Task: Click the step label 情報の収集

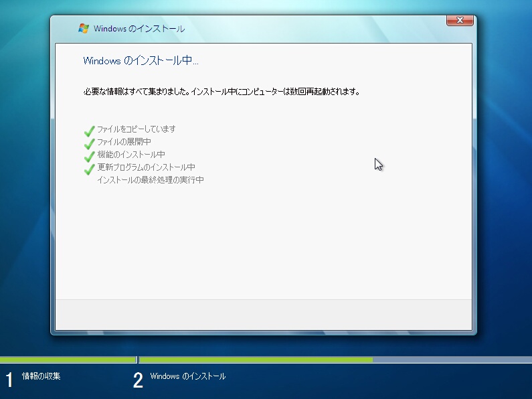Action: [x=41, y=376]
